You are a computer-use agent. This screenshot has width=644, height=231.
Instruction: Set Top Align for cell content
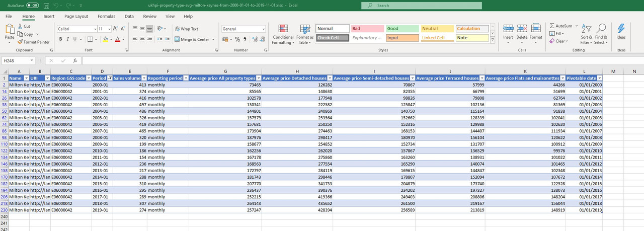(135, 29)
